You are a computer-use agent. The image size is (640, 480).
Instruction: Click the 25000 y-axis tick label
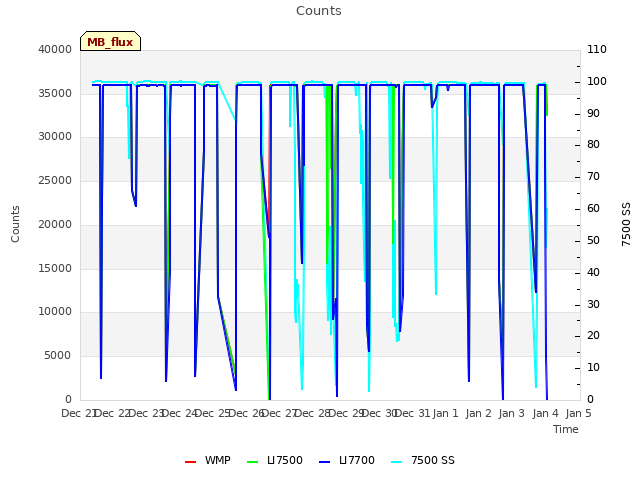[55, 180]
